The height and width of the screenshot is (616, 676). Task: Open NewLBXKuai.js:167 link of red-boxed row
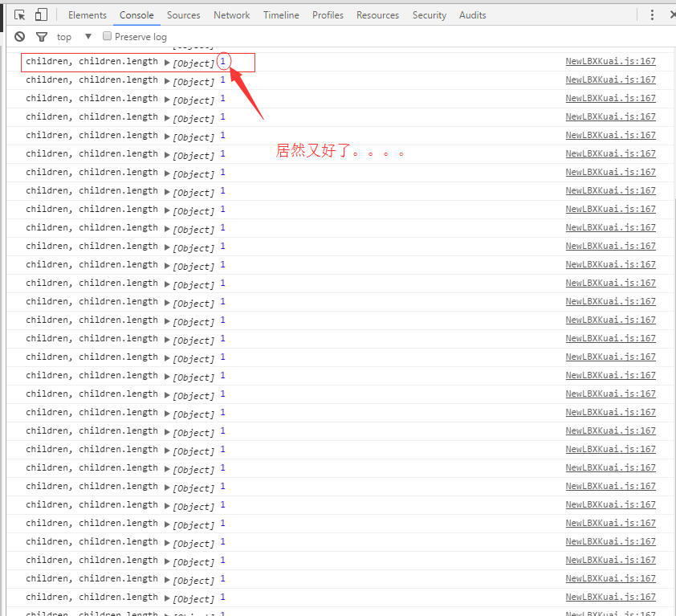[x=610, y=61]
